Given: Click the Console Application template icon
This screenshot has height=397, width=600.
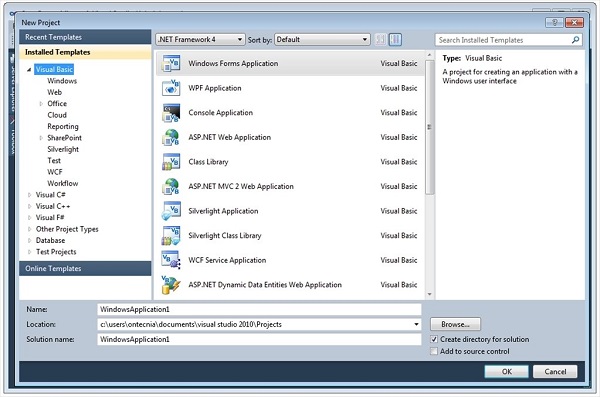Looking at the screenshot, I should pos(171,113).
